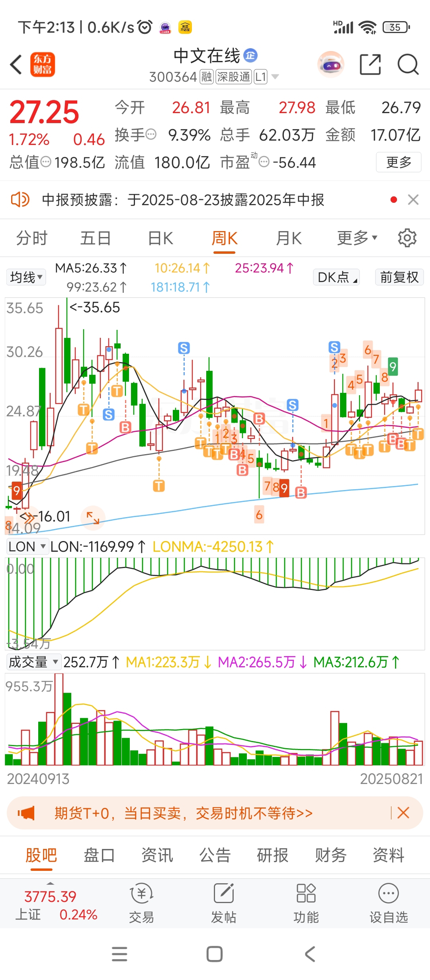Image resolution: width=430 pixels, height=980 pixels.
Task: Tap the speaker announcement icon
Action: [20, 200]
